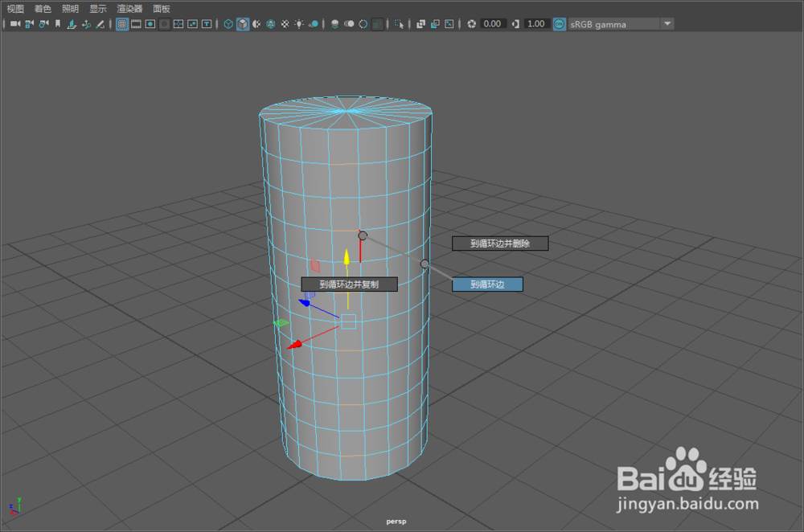Toggle the Resolution Gate icon
This screenshot has width=804, height=532.
click(150, 24)
